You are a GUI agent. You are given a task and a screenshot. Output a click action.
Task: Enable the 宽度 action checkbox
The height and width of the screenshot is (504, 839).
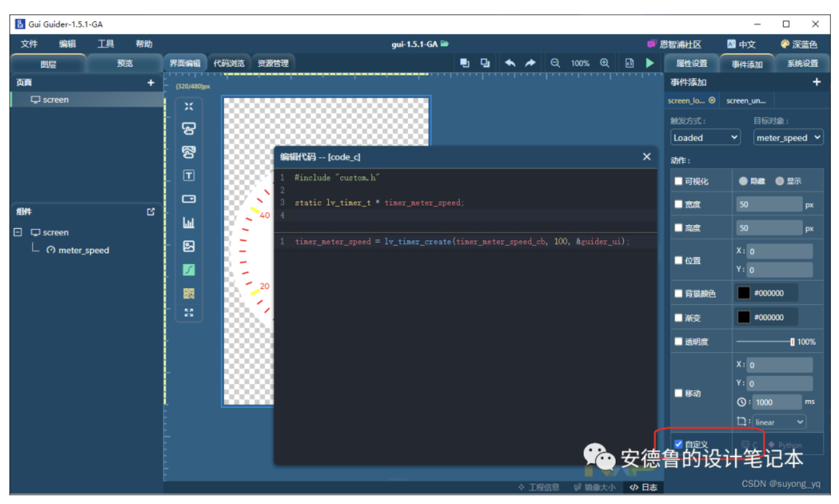(678, 204)
